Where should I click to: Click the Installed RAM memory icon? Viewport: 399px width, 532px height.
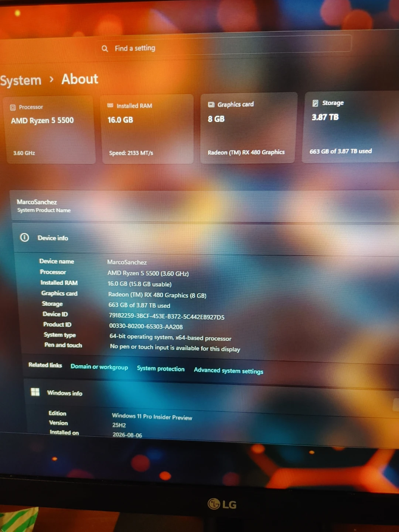[x=110, y=105]
